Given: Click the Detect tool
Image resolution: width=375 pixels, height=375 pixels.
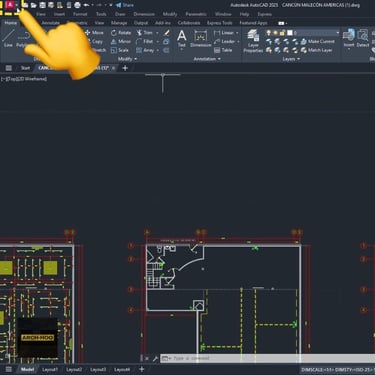Looking at the screenshot, I should [x=363, y=38].
